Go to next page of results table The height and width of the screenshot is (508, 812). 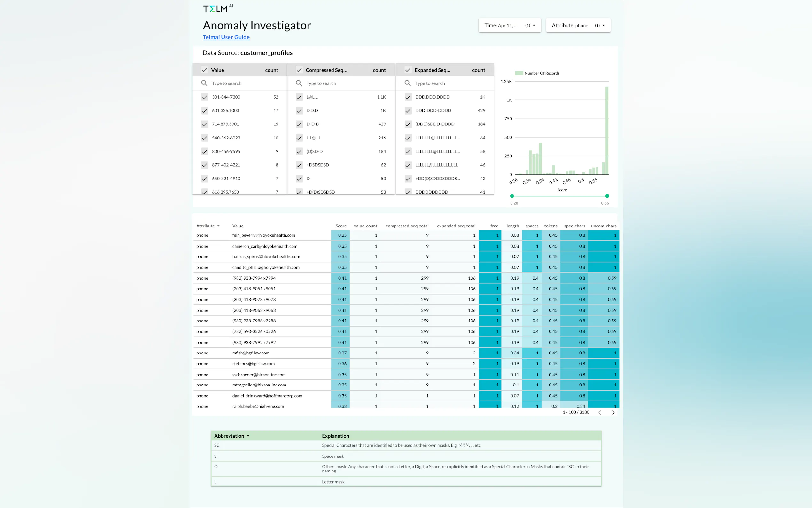(x=613, y=412)
